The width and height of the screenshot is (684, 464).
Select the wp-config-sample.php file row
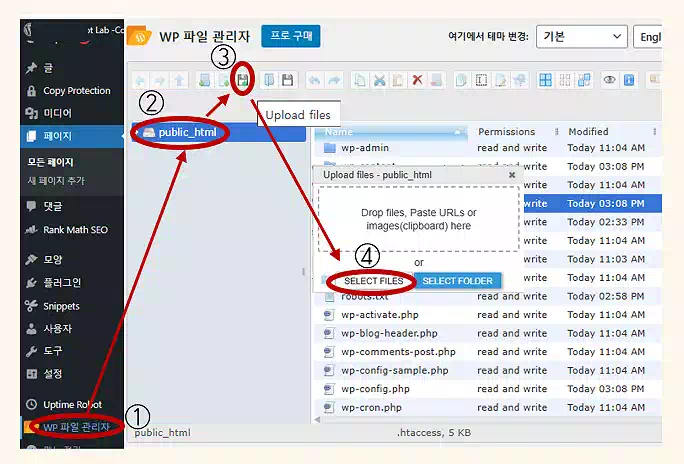coord(488,371)
